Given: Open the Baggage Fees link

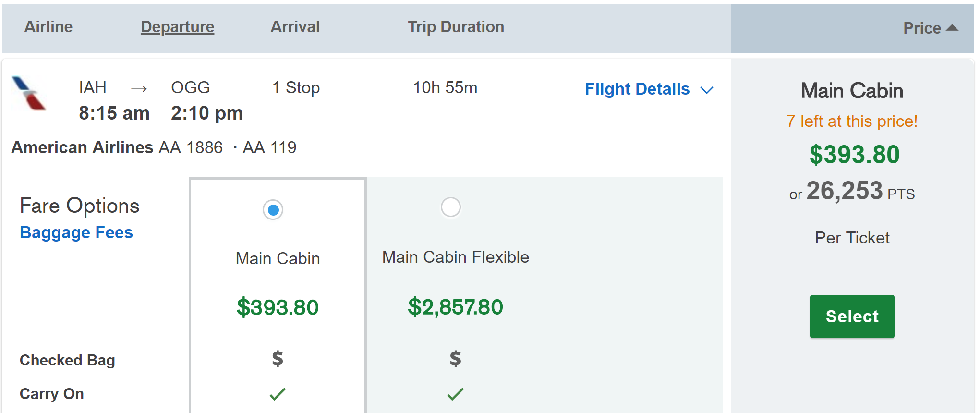Looking at the screenshot, I should point(76,232).
